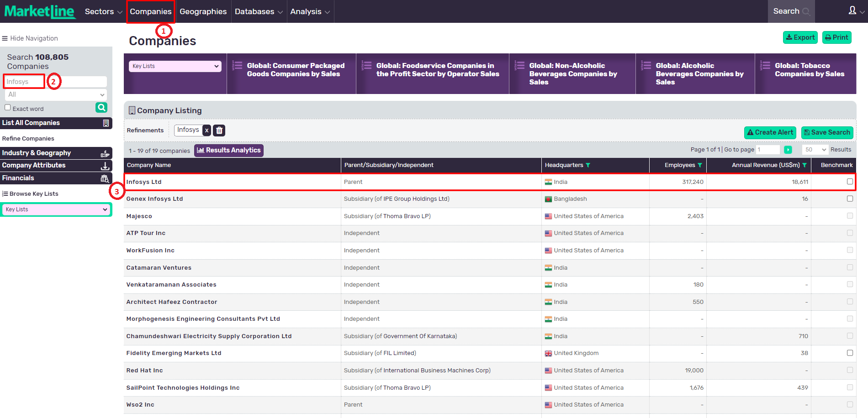Screen dimensions: 868x418
Task: Check Benchmark box for Red Hat Inc
Action: coord(850,370)
